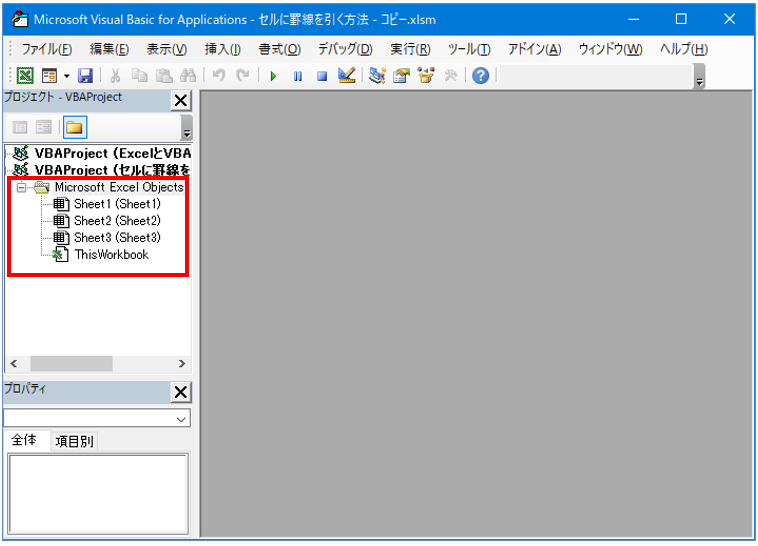This screenshot has height=546, width=758.
Task: Click the VBA title bar app icon
Action: click(x=20, y=19)
